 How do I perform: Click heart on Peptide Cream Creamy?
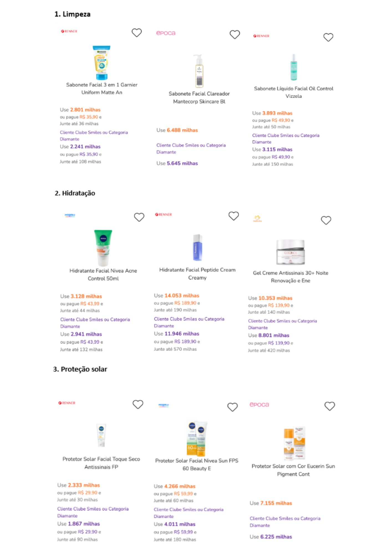pos(233,216)
